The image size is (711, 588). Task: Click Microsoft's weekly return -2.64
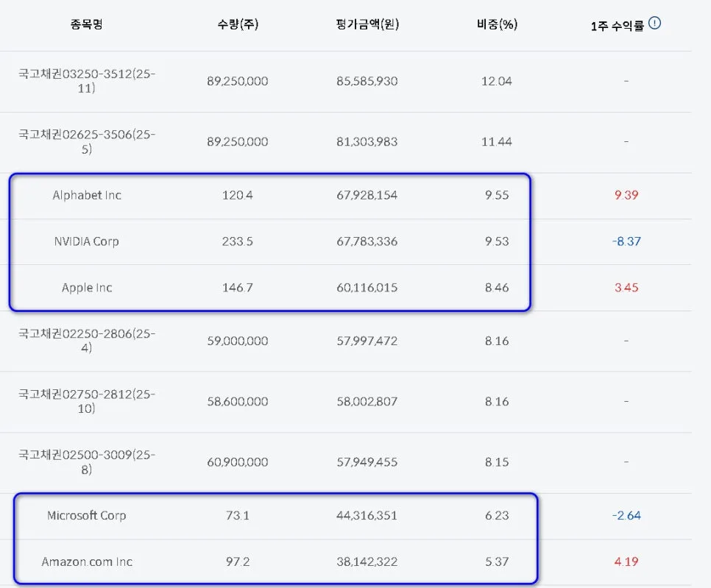pyautogui.click(x=626, y=515)
